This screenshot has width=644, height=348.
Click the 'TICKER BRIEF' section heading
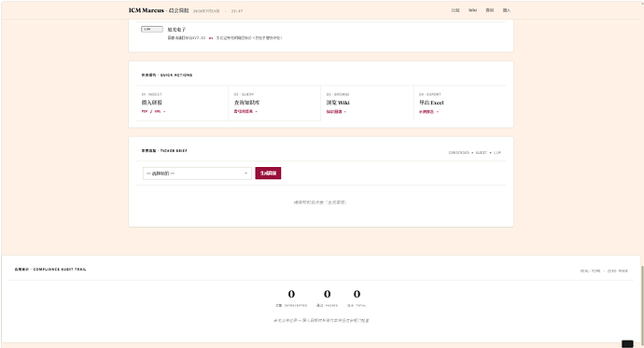click(x=164, y=150)
